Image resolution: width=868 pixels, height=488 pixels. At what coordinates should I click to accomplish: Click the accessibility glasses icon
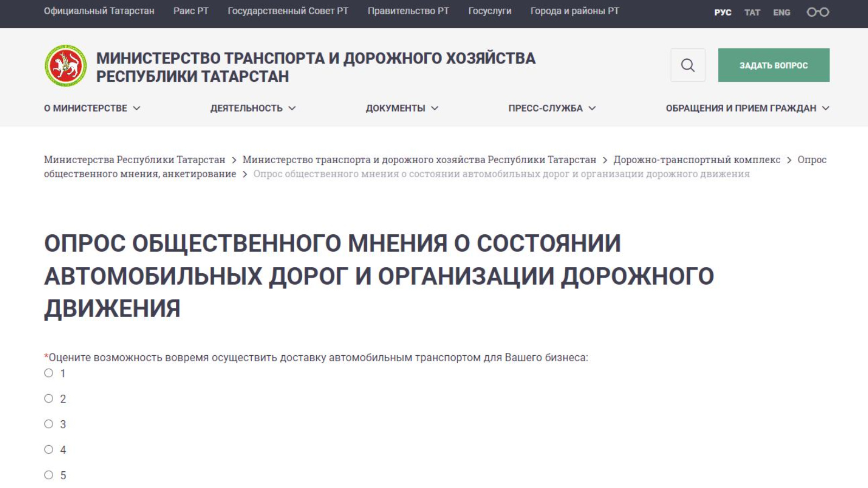[818, 12]
